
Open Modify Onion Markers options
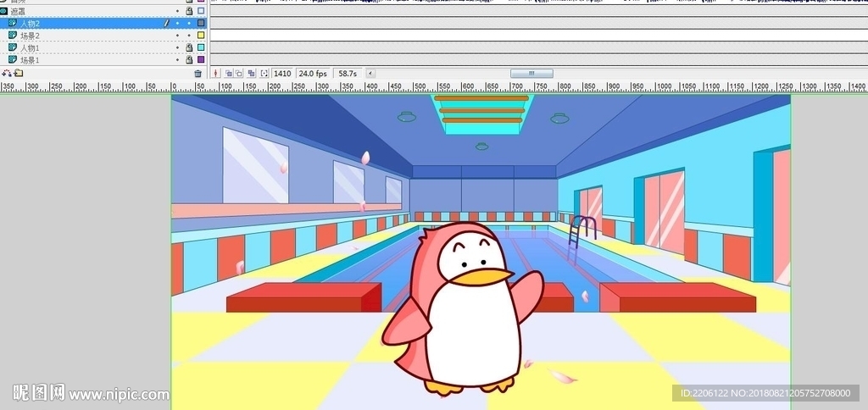(x=264, y=73)
